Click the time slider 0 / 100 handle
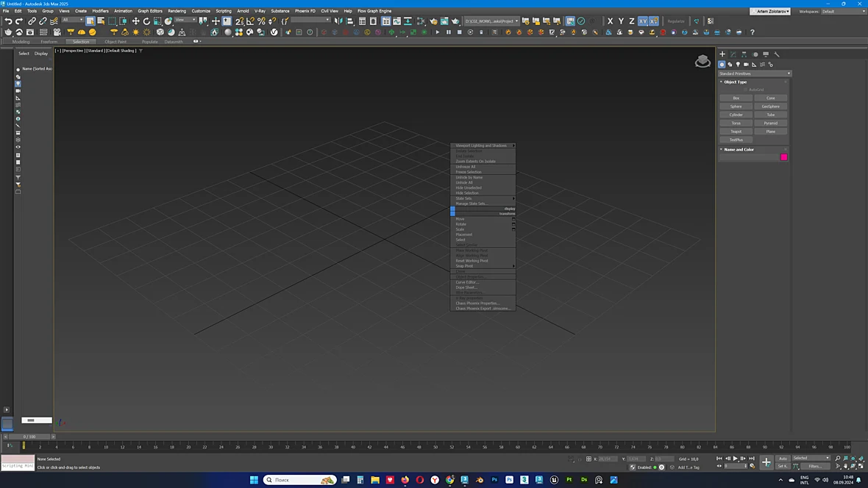The height and width of the screenshot is (488, 868). pos(29,437)
